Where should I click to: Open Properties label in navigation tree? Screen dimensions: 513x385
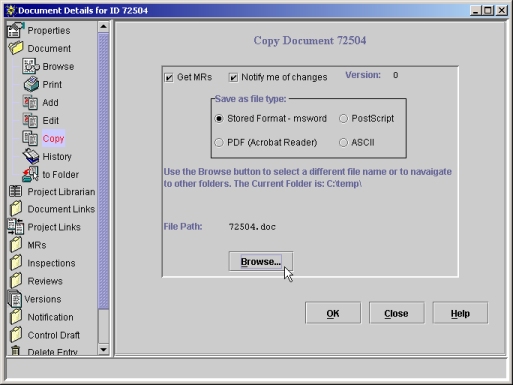tap(49, 30)
